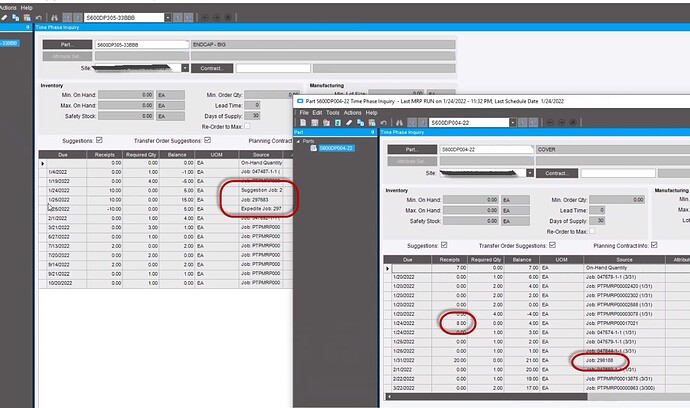This screenshot has width=690, height=408.
Task: Go to first record in back window
Action: click(x=67, y=18)
